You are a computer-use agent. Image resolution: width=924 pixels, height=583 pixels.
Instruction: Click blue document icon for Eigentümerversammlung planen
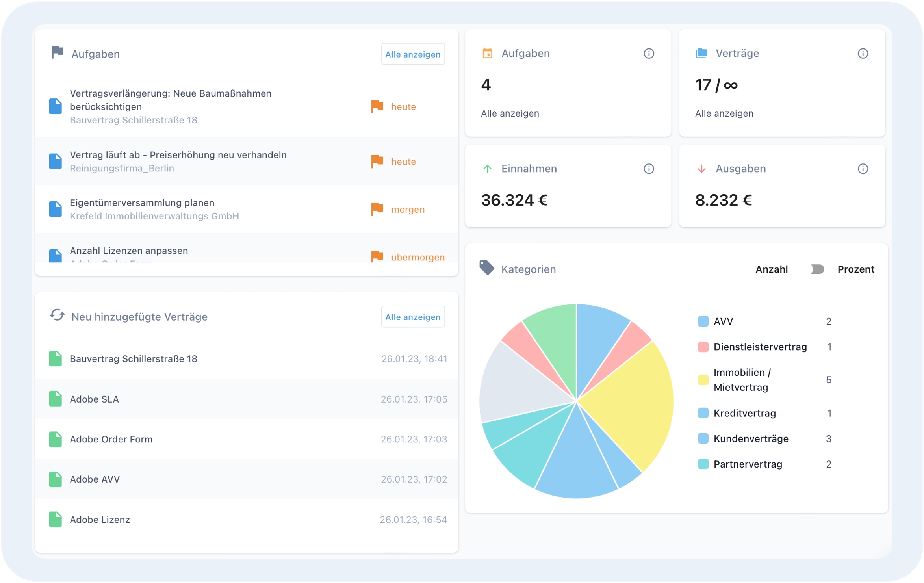click(x=56, y=209)
